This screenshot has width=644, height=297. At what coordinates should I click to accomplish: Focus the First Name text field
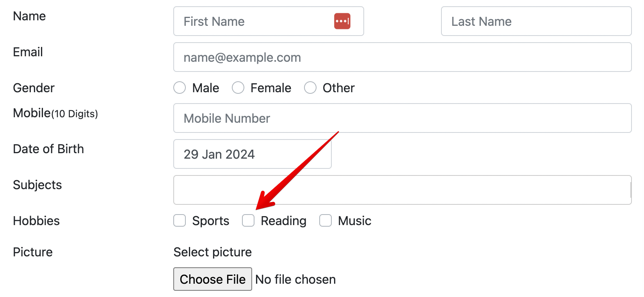(254, 21)
